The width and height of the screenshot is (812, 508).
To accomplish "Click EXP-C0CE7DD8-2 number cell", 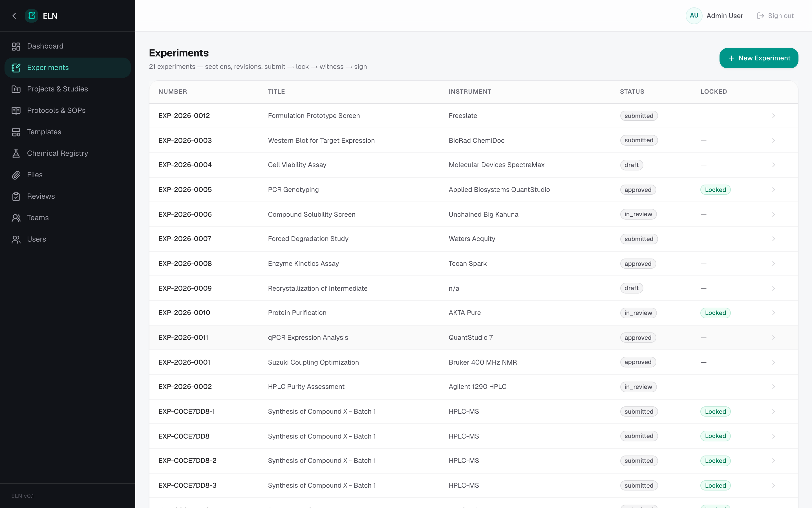I will click(x=187, y=461).
